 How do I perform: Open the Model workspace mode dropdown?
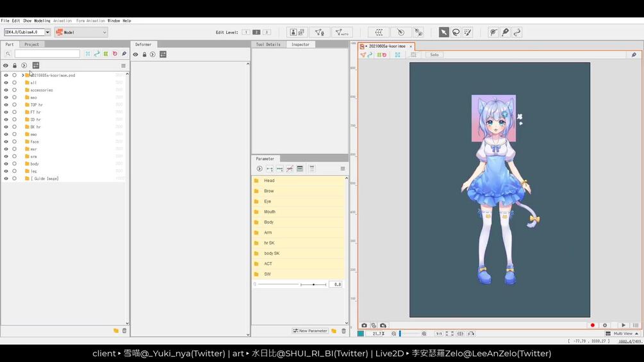tap(81, 32)
